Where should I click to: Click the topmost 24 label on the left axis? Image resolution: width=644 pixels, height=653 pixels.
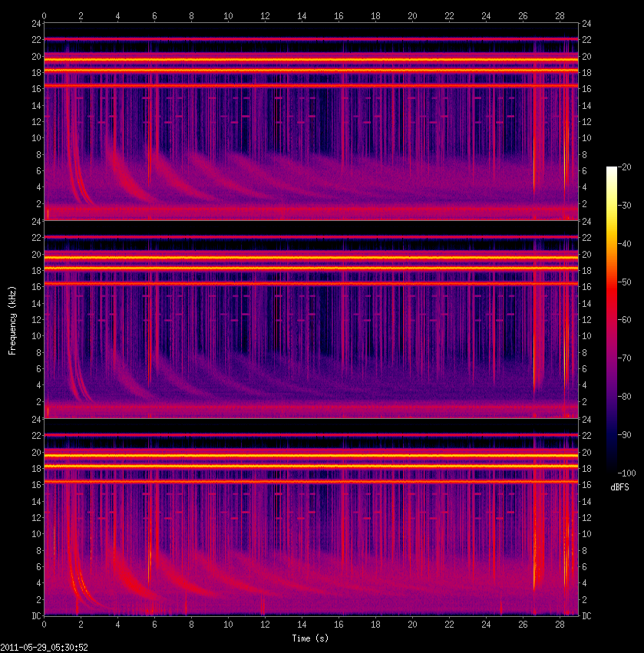[x=35, y=23]
